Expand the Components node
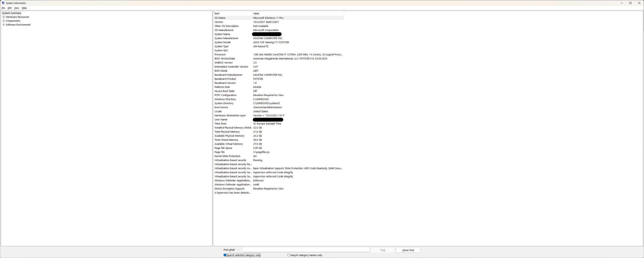 click(x=3, y=21)
